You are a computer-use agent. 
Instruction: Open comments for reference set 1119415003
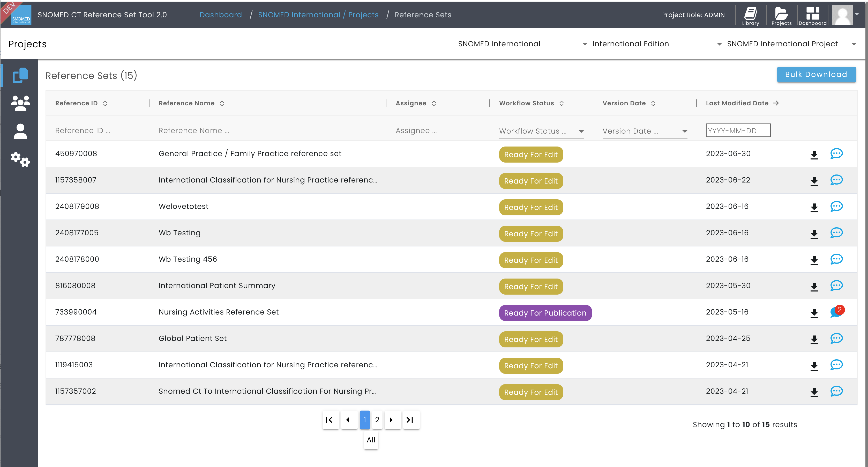836,365
